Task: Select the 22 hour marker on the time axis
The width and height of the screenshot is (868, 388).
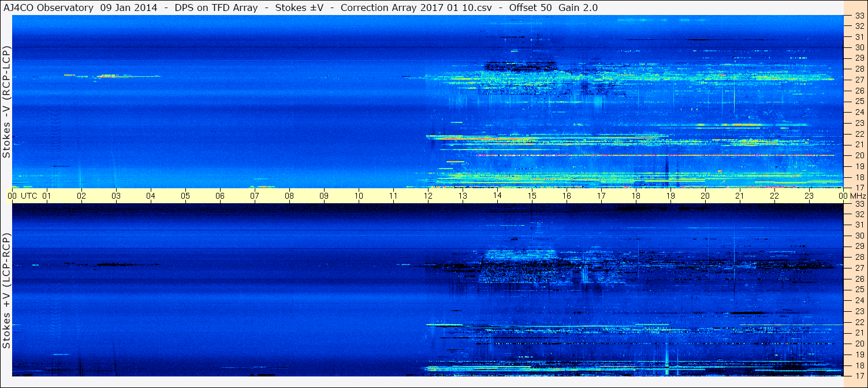Action: point(774,196)
